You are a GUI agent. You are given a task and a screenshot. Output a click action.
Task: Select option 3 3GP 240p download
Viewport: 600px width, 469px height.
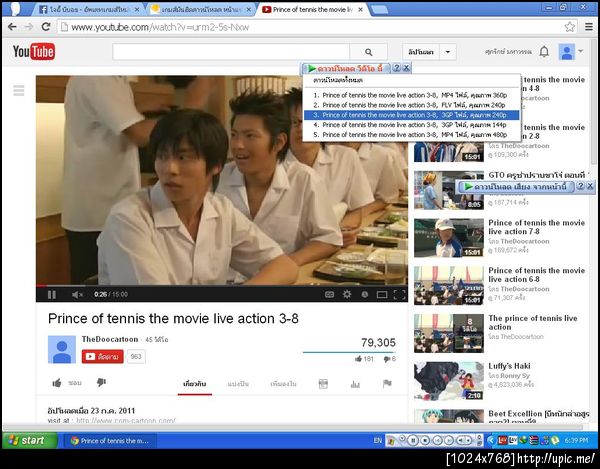411,115
